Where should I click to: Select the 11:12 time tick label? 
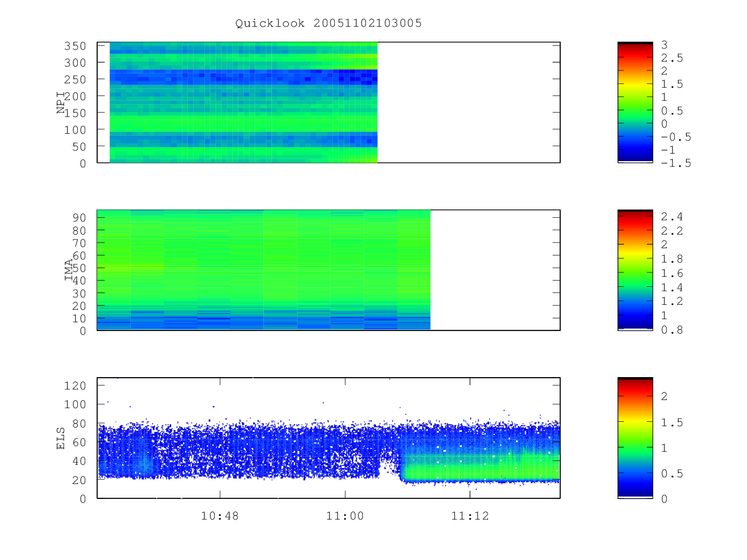click(469, 516)
